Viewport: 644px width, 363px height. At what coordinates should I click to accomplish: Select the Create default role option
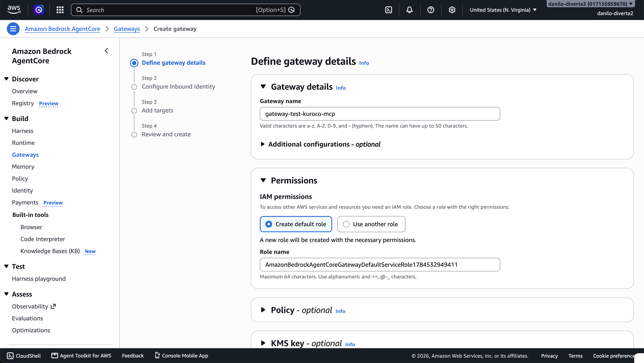coord(296,224)
